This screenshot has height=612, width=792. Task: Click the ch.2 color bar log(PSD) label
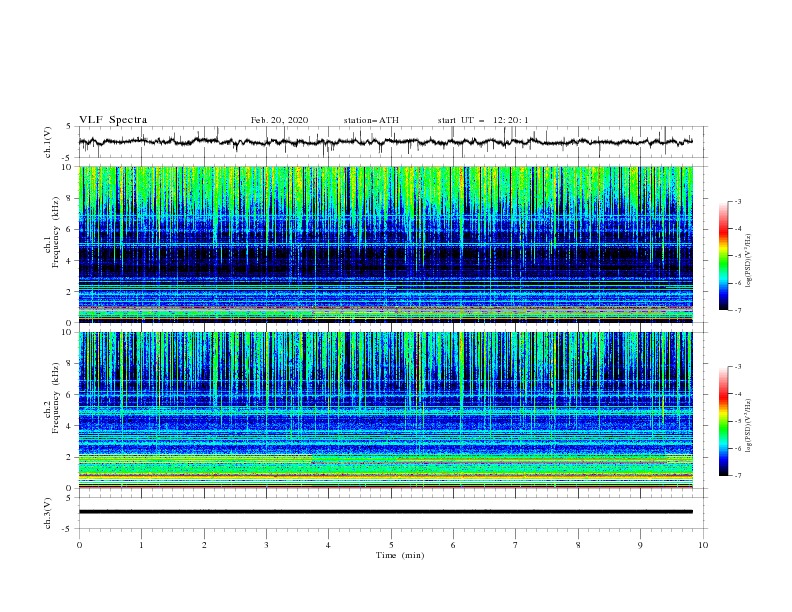pyautogui.click(x=749, y=426)
